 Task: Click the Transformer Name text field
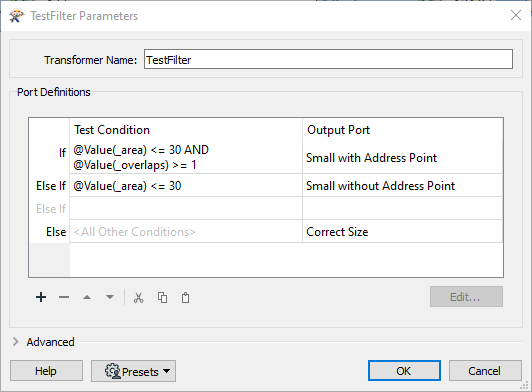coord(328,59)
